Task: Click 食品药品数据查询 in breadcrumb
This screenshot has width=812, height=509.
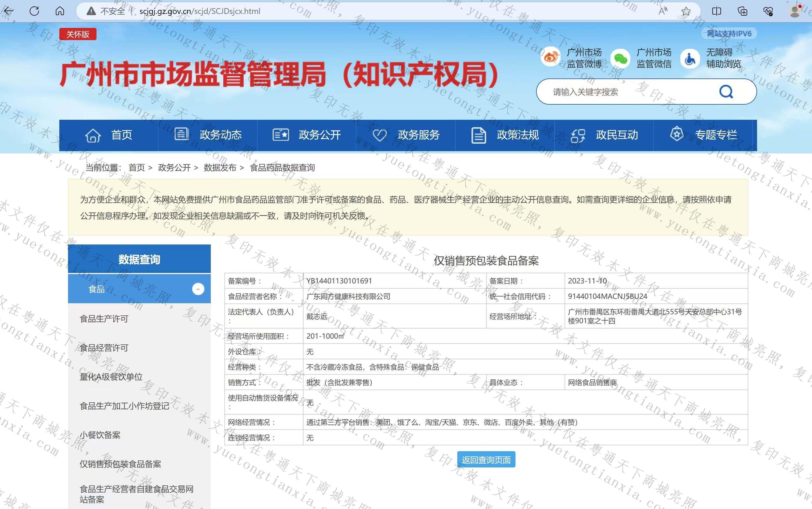Action: point(282,167)
